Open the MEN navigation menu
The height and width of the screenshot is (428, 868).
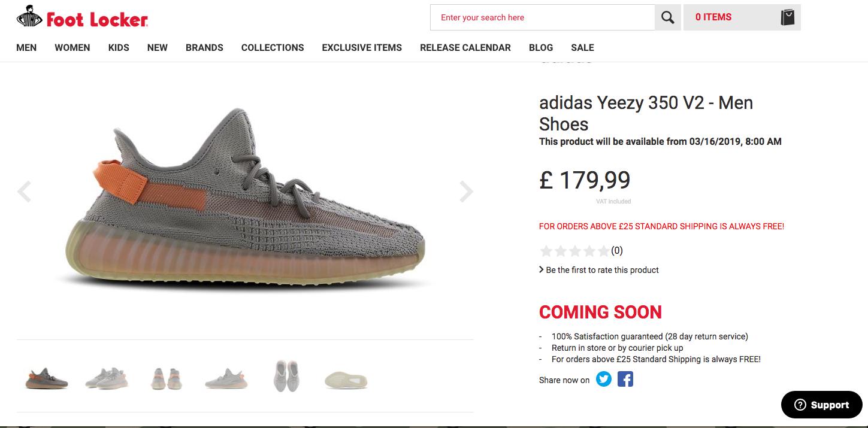[26, 48]
